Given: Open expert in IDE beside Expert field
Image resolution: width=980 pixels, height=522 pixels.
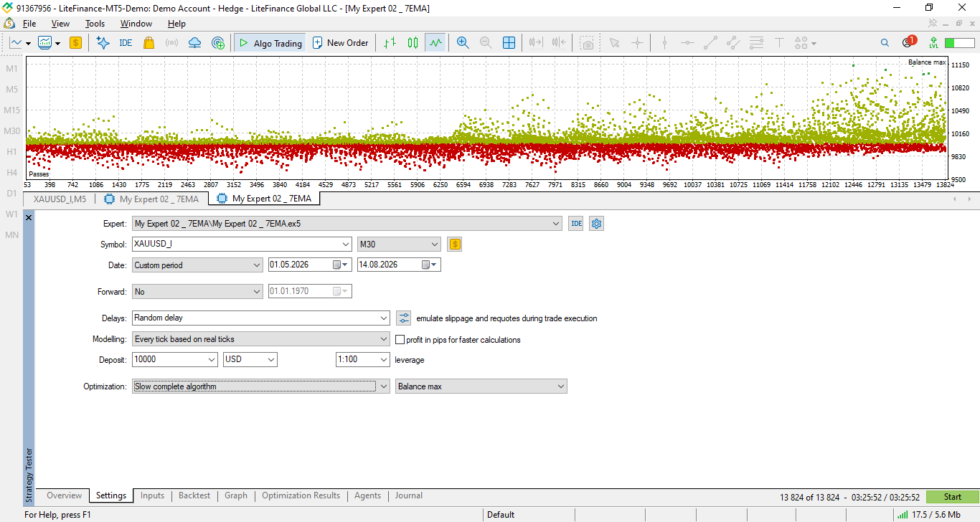Looking at the screenshot, I should coord(576,224).
